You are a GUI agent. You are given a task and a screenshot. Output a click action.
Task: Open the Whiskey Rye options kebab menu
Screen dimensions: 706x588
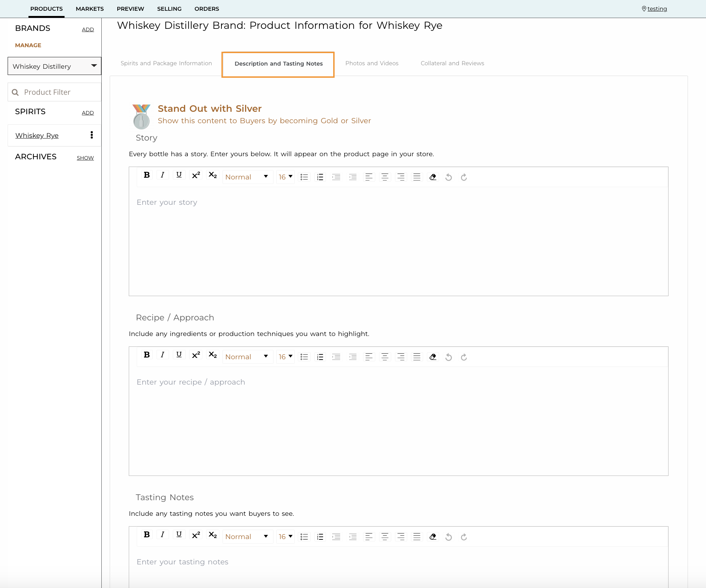(92, 135)
